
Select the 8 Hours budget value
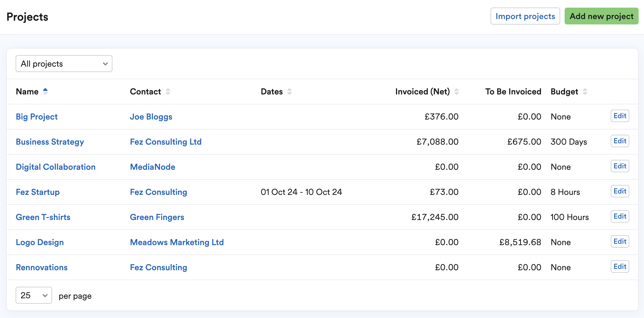[x=565, y=192]
